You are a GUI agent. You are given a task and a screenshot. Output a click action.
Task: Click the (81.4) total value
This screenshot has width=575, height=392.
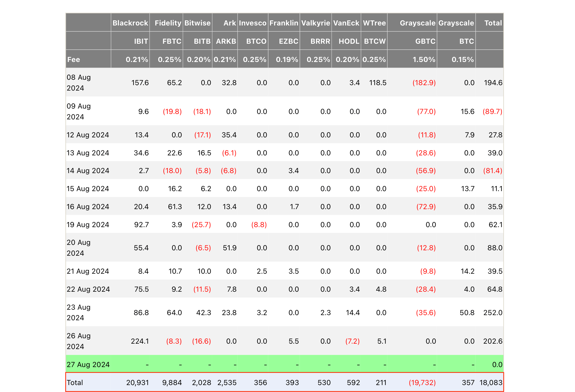click(x=493, y=171)
